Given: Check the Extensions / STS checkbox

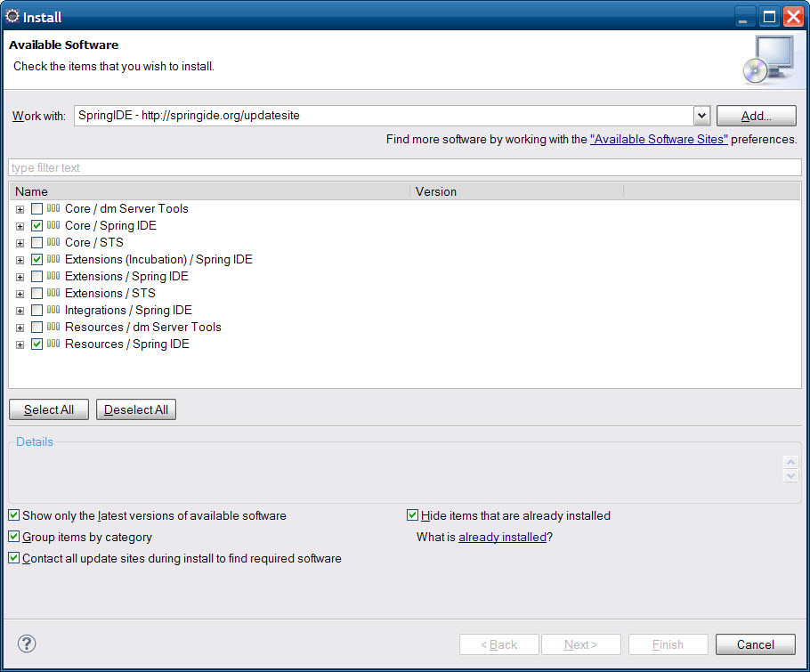Looking at the screenshot, I should (36, 294).
